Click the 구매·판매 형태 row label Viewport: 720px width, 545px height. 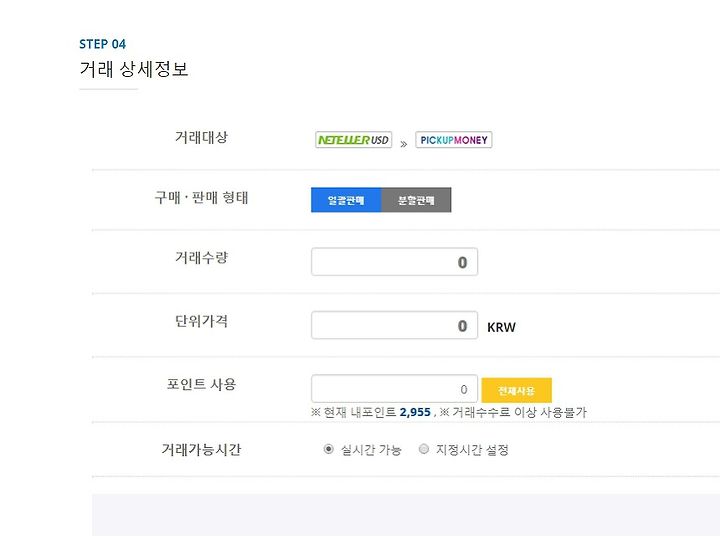click(x=201, y=197)
